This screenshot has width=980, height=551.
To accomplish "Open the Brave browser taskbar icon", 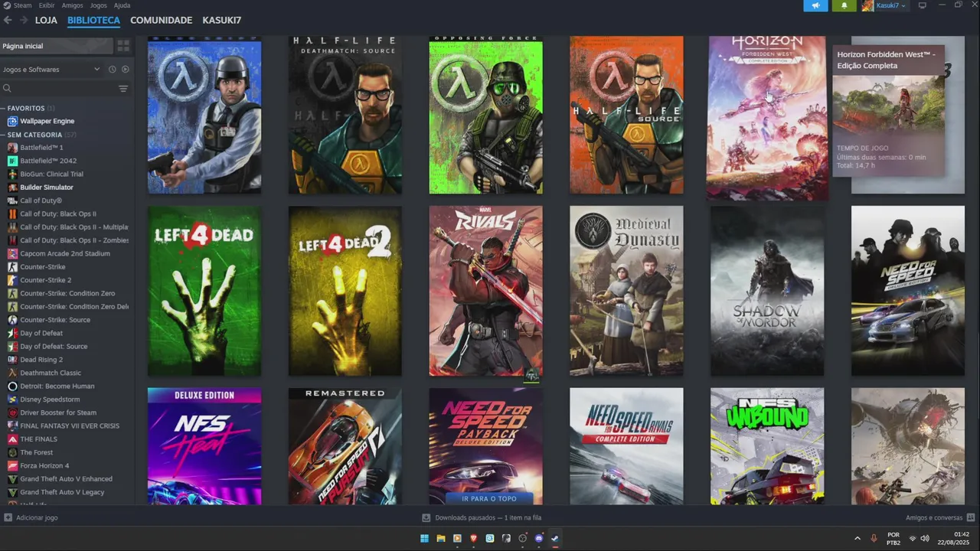I will (473, 539).
